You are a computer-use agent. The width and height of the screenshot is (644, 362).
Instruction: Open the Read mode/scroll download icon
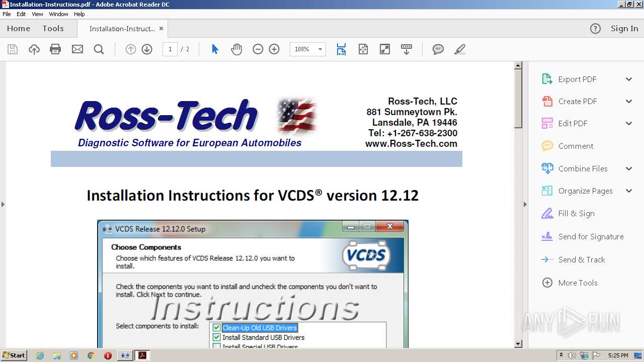point(407,49)
